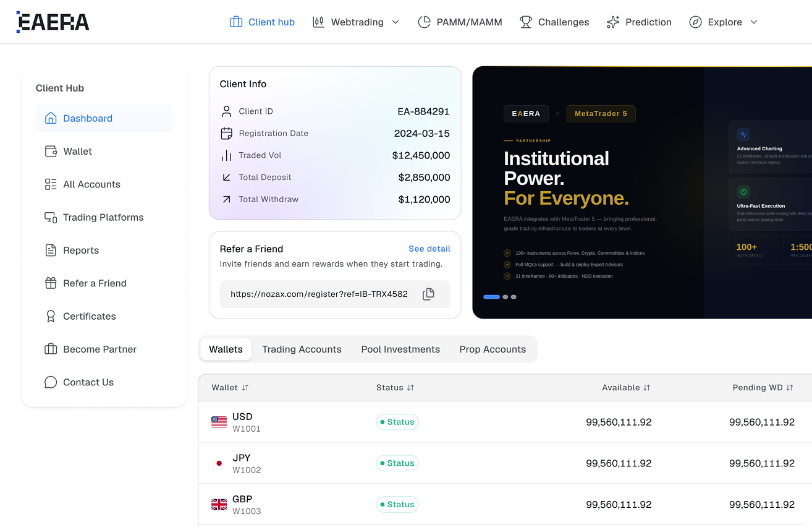
Task: Click the JPY row Status badge
Action: 397,463
